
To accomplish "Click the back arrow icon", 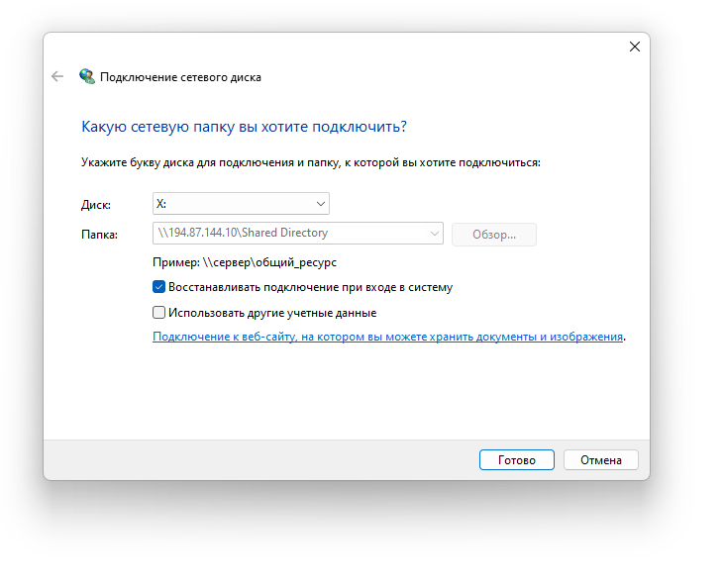I will point(57,76).
